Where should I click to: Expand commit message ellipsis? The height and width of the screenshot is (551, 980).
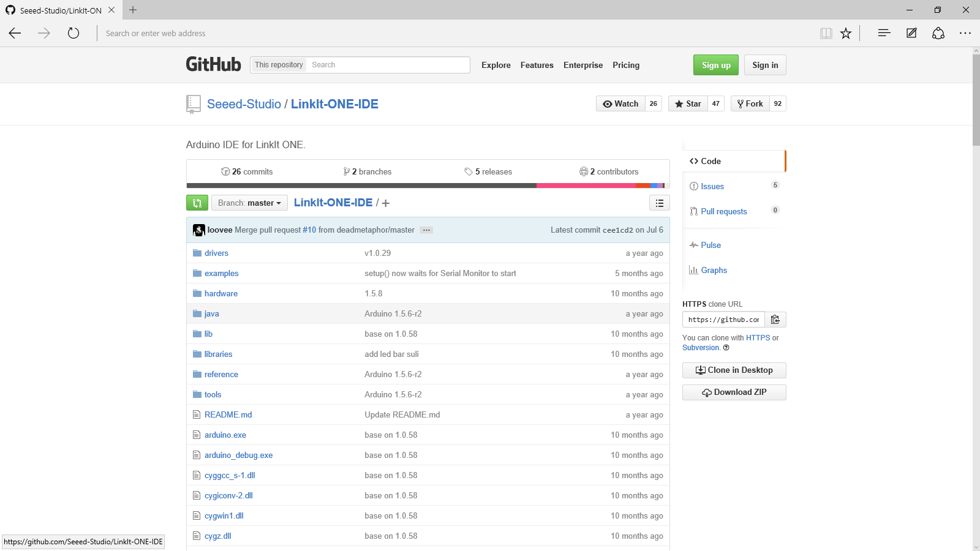426,230
